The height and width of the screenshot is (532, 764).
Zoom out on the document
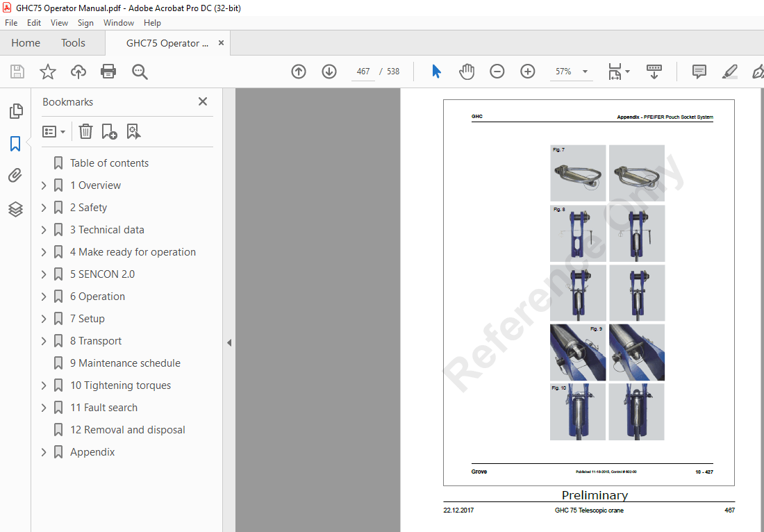497,72
